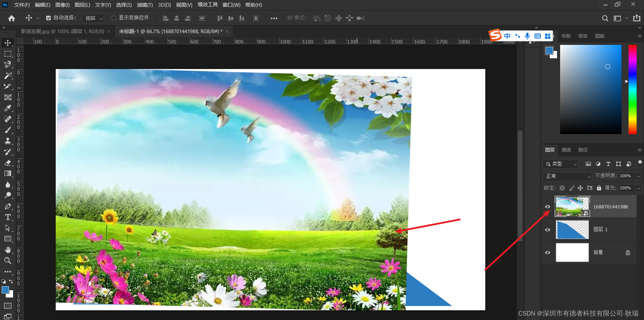The image size is (644, 320).
Task: Select the Path Selection tool
Action: pos(8,228)
